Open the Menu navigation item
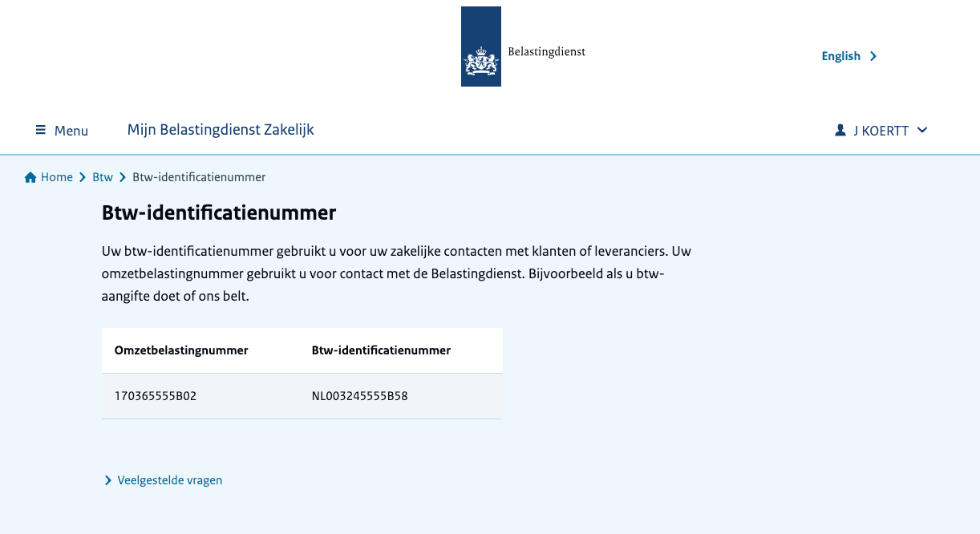Screen dimensions: 980x534 tap(71, 130)
